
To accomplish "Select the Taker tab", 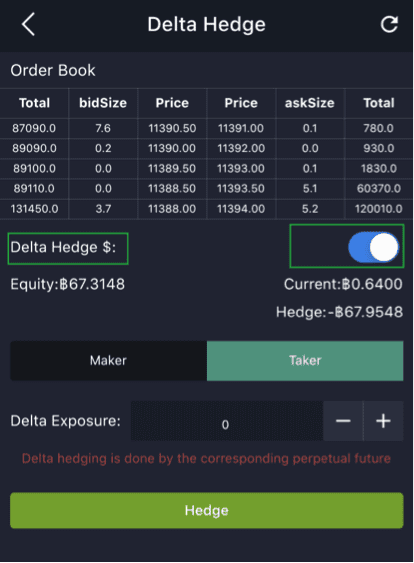I will coord(305,360).
